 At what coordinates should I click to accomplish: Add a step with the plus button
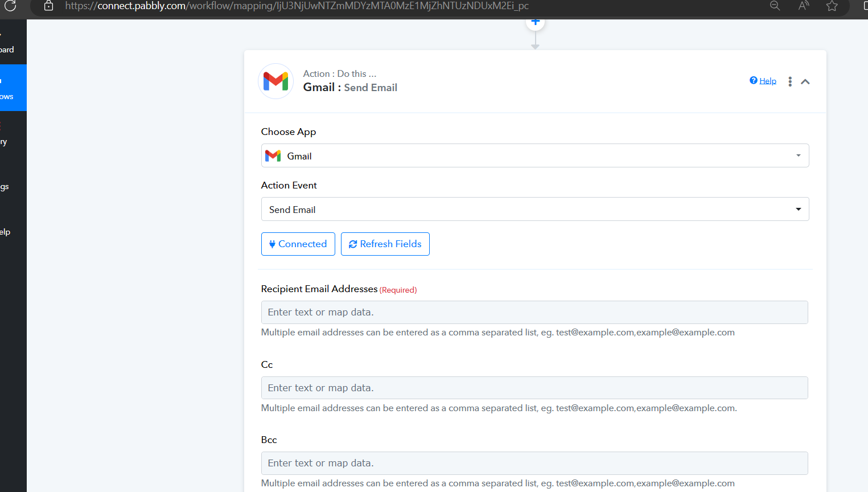click(535, 23)
